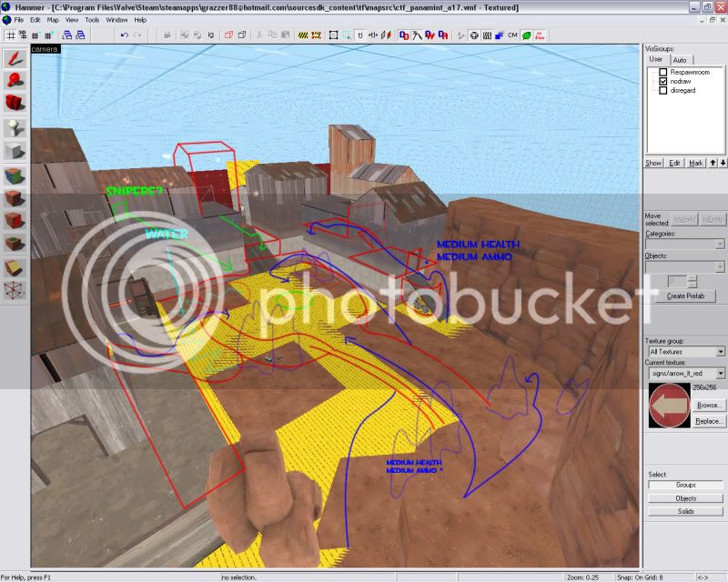Click the Save window state icon

click(80, 35)
